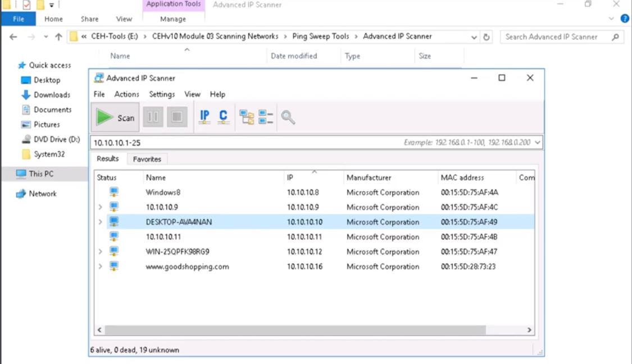Viewport: 632px width, 364px height.
Task: Go back in Explorer navigation
Action: pos(13,37)
